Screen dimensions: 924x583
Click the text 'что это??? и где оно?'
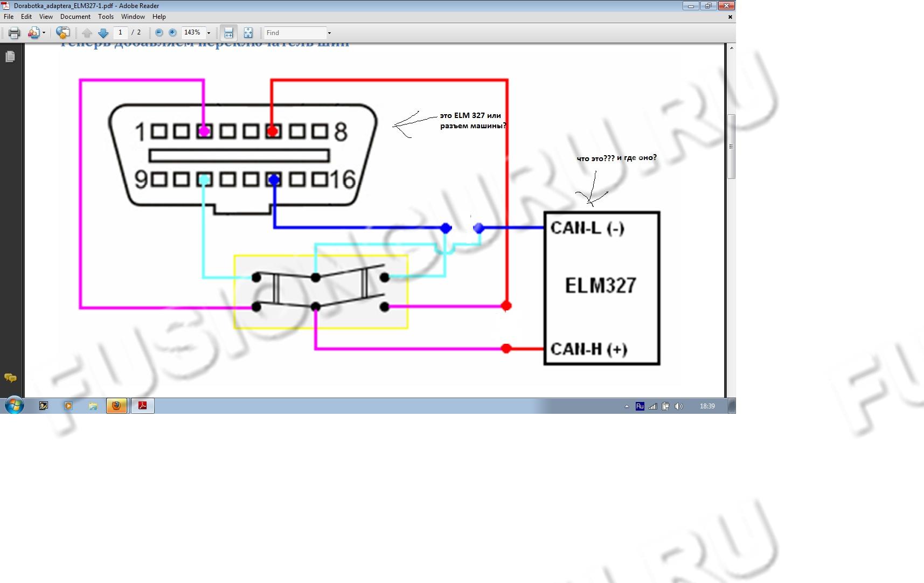coord(617,158)
